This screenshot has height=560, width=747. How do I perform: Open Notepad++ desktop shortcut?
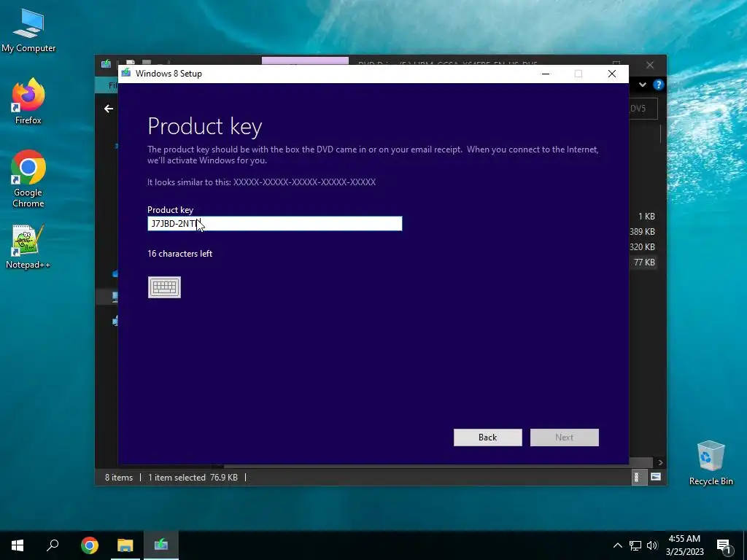(28, 246)
